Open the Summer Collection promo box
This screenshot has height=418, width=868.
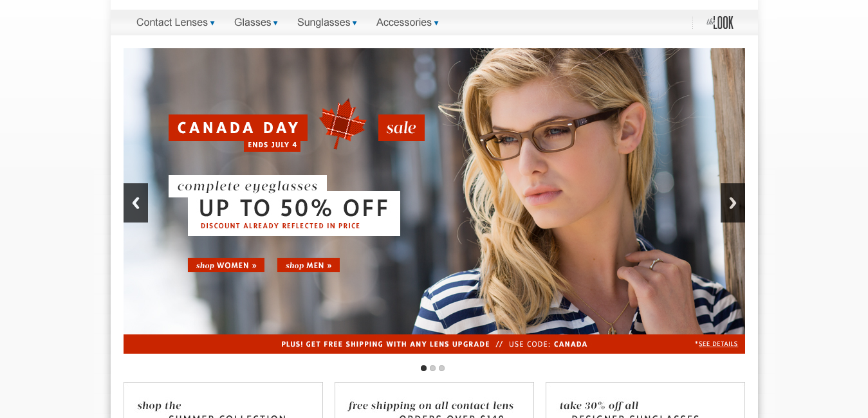pyautogui.click(x=223, y=400)
